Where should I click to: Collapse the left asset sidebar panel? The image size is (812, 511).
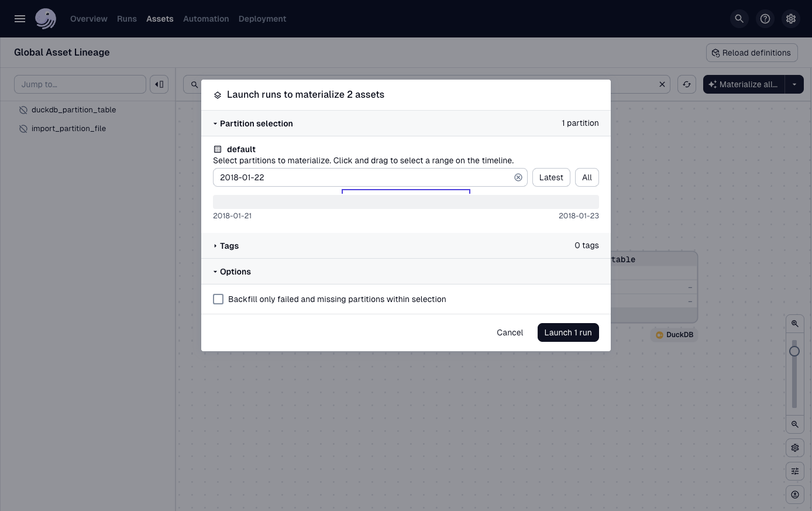(159, 84)
